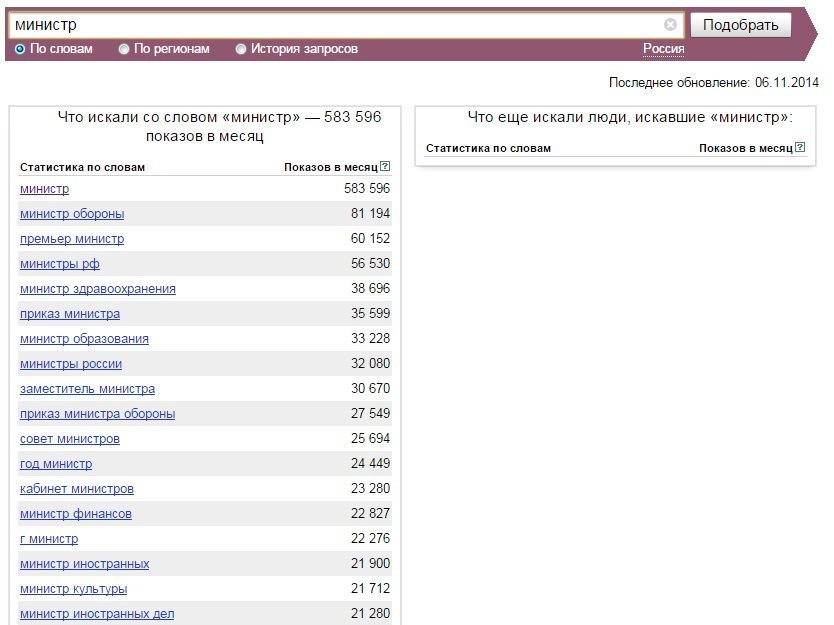The image size is (834, 625).
Task: Open the 'министр образования' link
Action: 85,339
